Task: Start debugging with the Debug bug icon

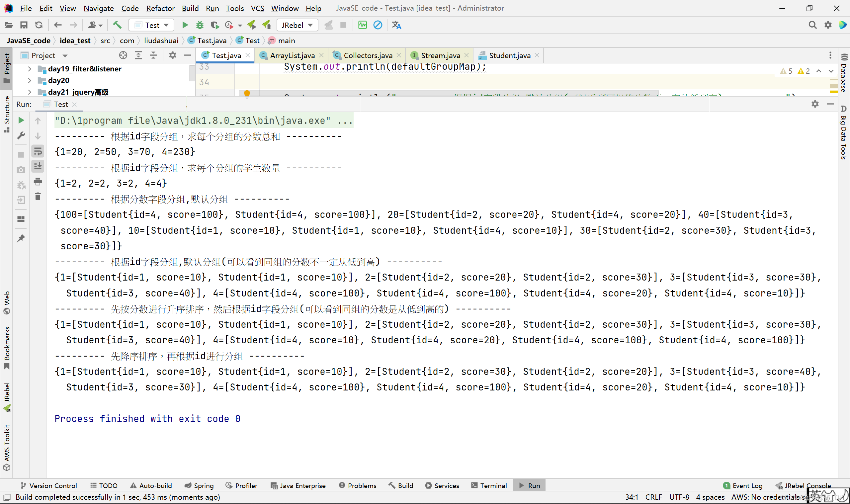Action: [x=200, y=25]
